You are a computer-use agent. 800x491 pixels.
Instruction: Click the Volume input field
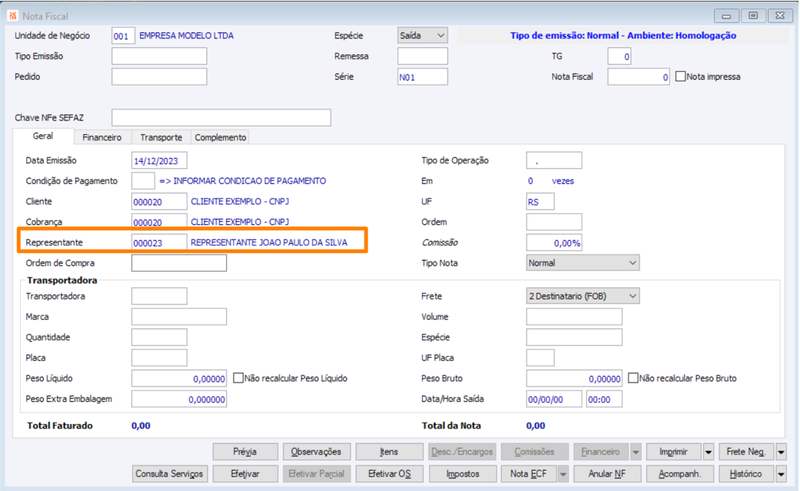pos(574,316)
